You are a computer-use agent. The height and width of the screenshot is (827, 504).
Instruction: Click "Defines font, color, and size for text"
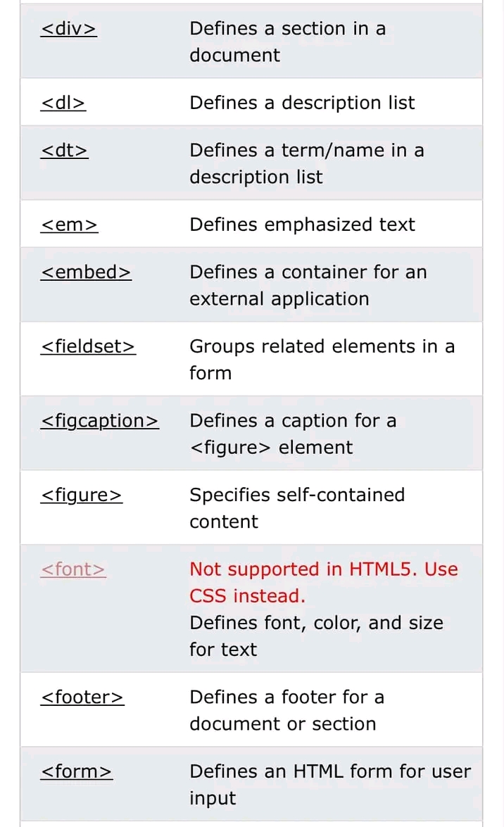(x=316, y=636)
